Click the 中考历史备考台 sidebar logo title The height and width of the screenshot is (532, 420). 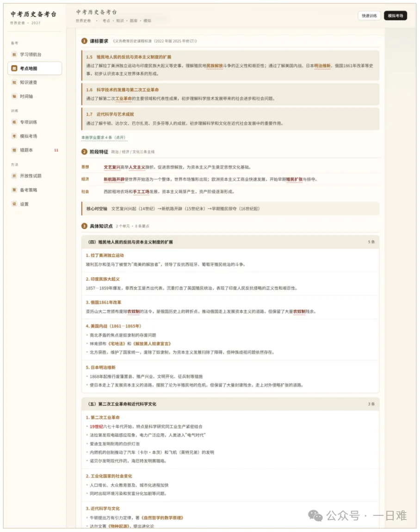point(33,14)
